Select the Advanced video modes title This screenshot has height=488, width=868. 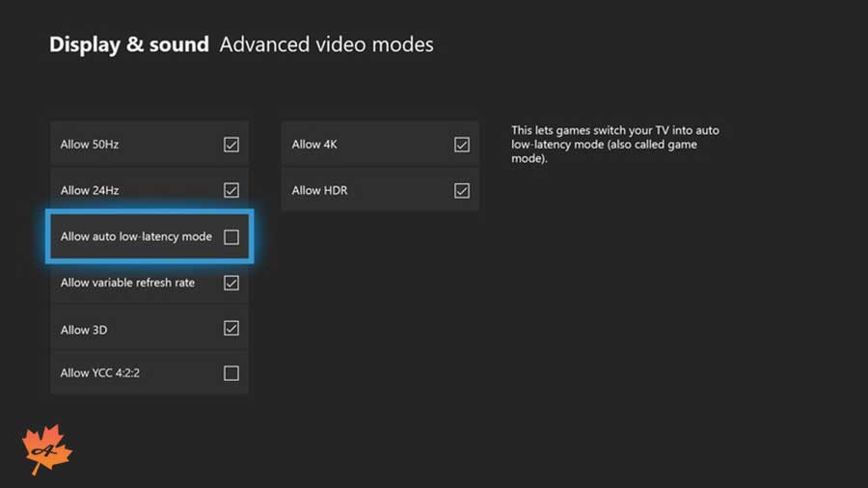pos(326,44)
